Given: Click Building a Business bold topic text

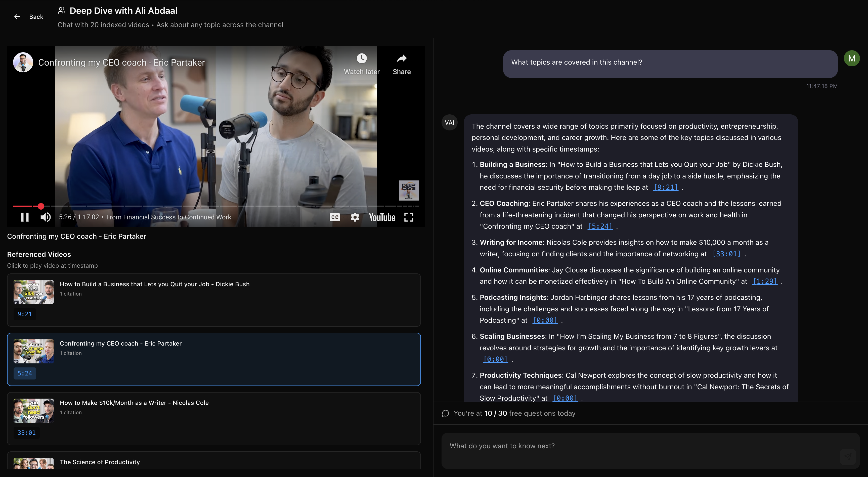Looking at the screenshot, I should (x=512, y=164).
